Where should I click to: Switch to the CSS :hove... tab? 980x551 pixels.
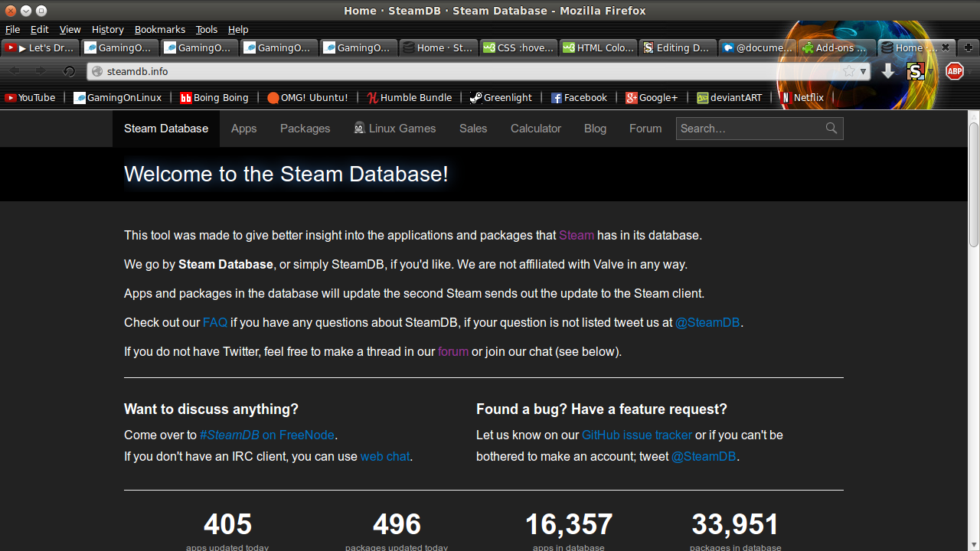[x=519, y=47]
